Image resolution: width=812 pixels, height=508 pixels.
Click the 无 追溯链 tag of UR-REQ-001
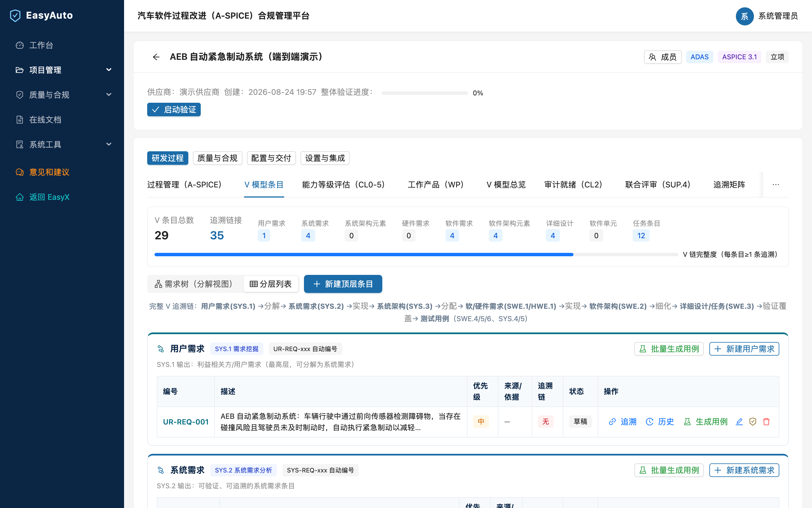[x=546, y=422]
